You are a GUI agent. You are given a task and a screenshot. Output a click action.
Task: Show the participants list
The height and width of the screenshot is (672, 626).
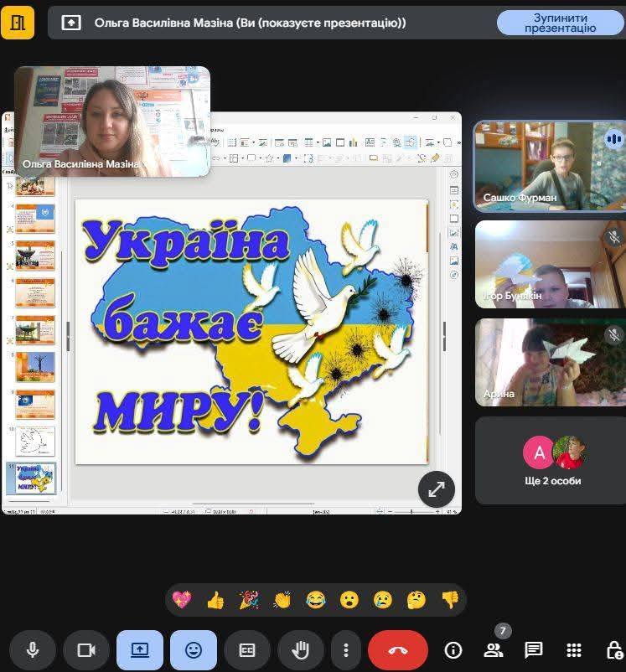click(x=494, y=650)
